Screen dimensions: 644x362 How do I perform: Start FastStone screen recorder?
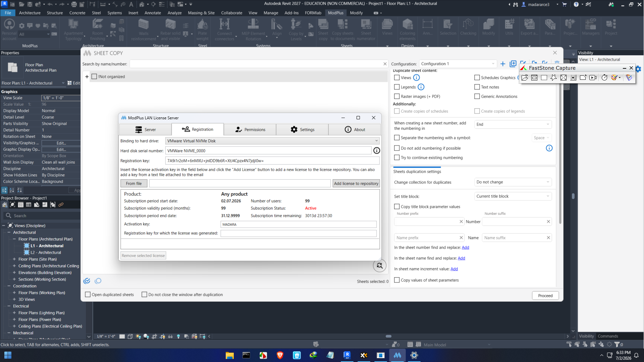click(x=593, y=77)
